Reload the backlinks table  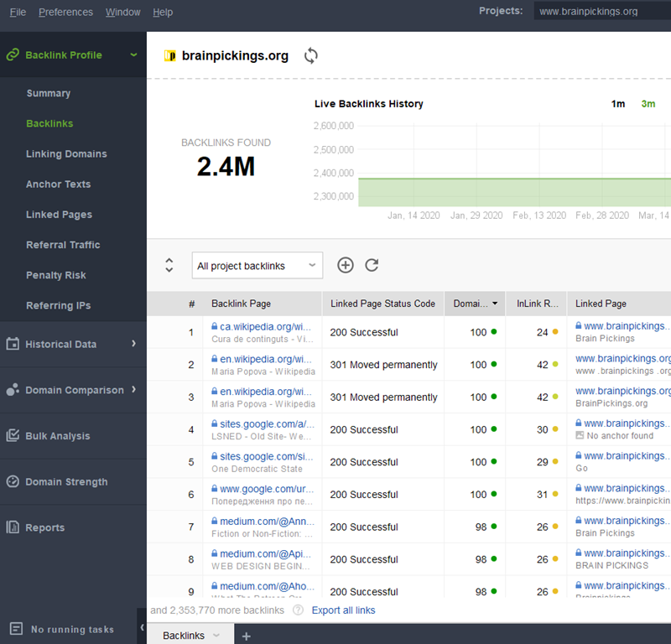tap(370, 264)
